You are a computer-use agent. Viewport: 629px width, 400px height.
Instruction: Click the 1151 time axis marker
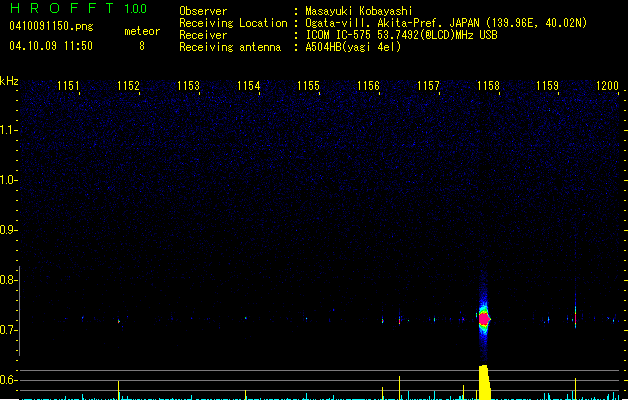pyautogui.click(x=68, y=86)
